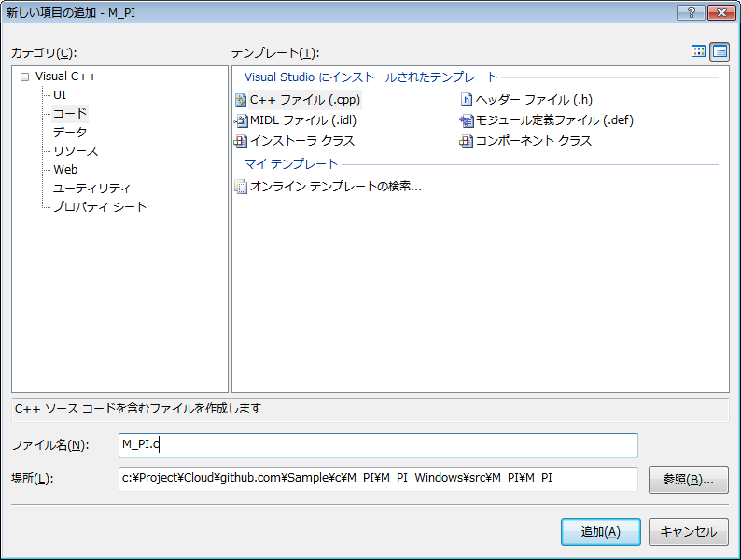Image resolution: width=741 pixels, height=560 pixels.
Task: Click the C++ ファイル (.cpp) label text
Action: (x=305, y=100)
